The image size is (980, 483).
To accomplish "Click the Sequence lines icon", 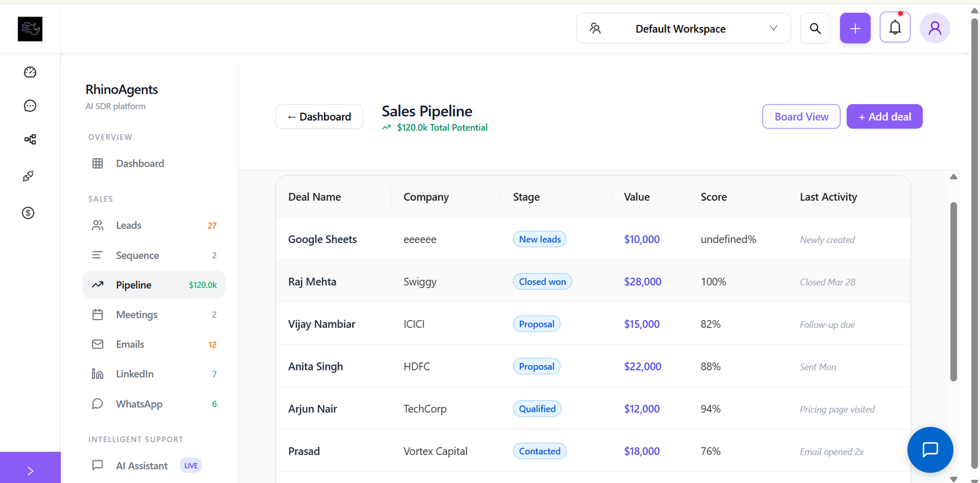I will point(97,255).
